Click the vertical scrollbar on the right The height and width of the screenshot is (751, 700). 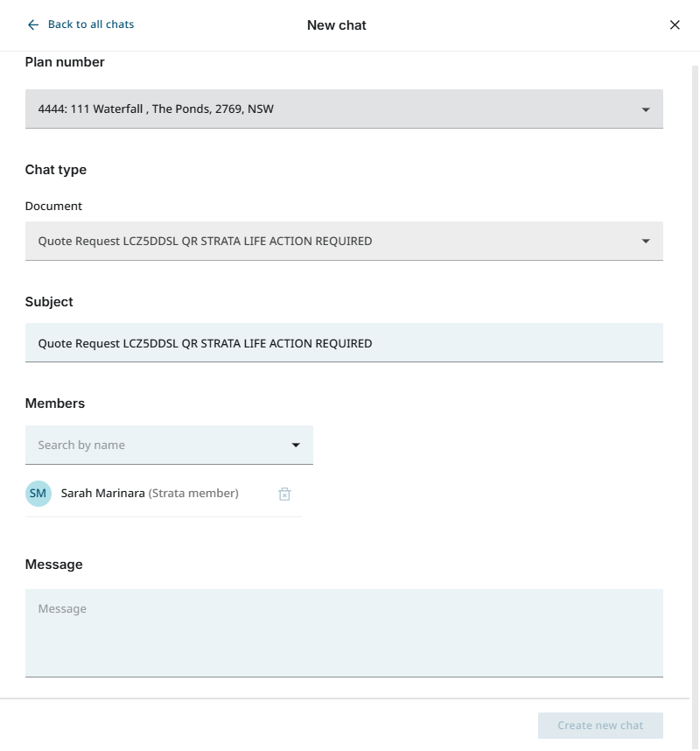click(696, 350)
